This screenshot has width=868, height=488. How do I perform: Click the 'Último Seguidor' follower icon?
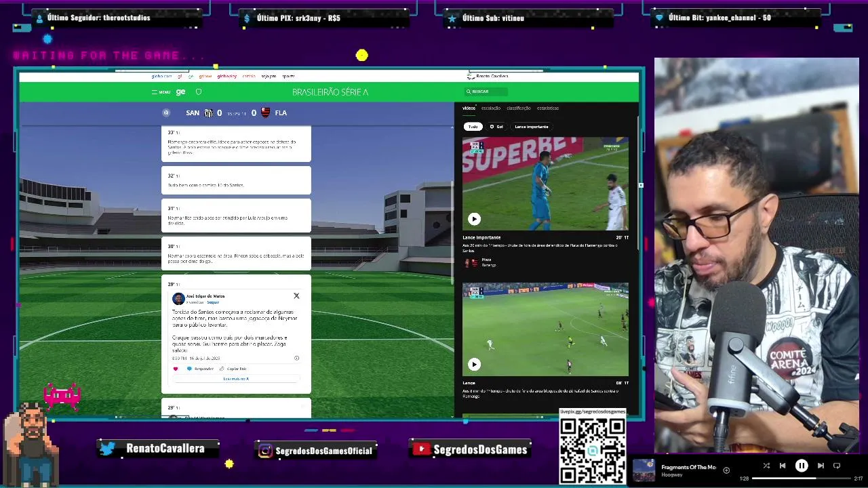coord(39,18)
